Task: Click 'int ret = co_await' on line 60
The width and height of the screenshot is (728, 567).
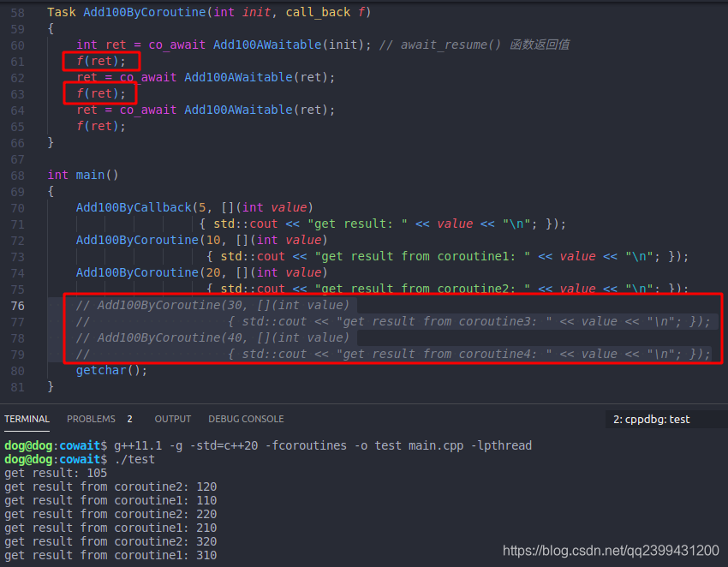Action: pyautogui.click(x=140, y=45)
